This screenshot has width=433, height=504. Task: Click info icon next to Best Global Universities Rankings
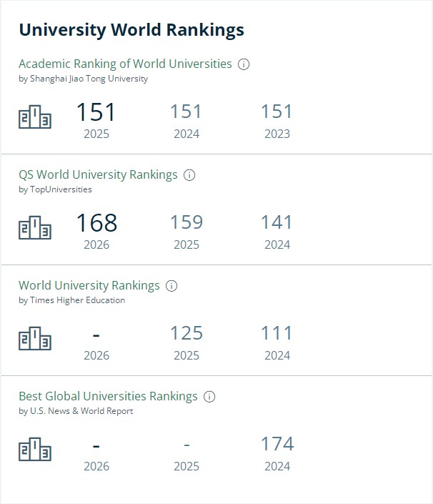(209, 397)
